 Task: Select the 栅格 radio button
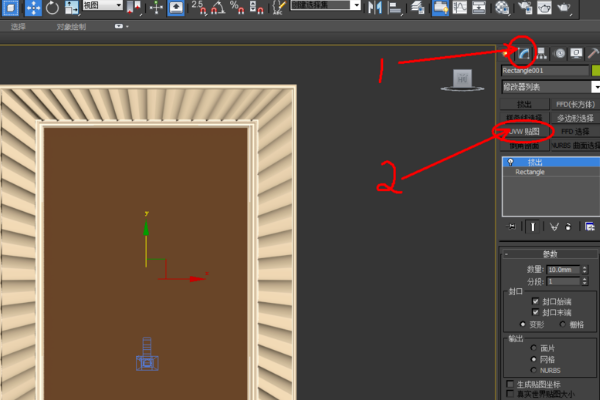click(x=562, y=325)
